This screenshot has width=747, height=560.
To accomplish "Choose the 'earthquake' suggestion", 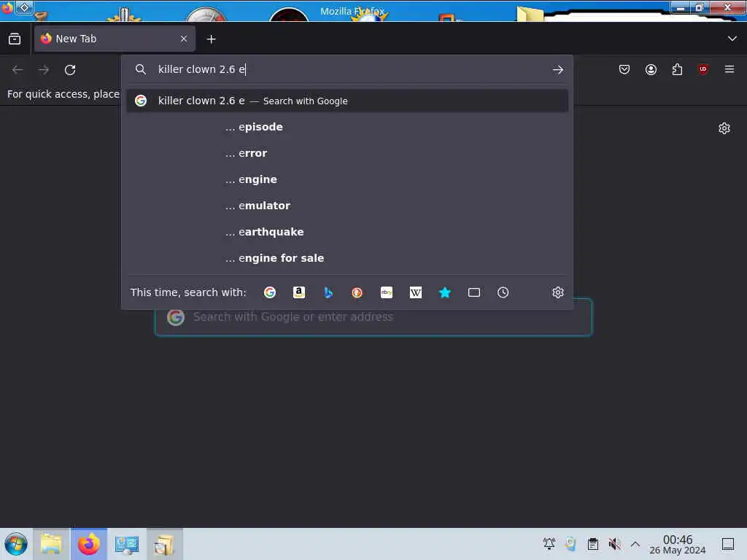I will pyautogui.click(x=347, y=232).
